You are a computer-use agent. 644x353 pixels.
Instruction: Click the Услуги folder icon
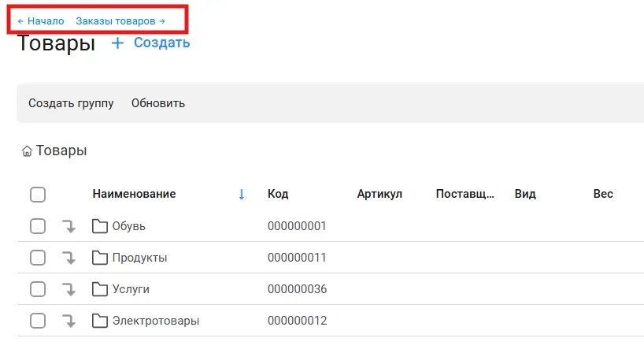(x=100, y=289)
